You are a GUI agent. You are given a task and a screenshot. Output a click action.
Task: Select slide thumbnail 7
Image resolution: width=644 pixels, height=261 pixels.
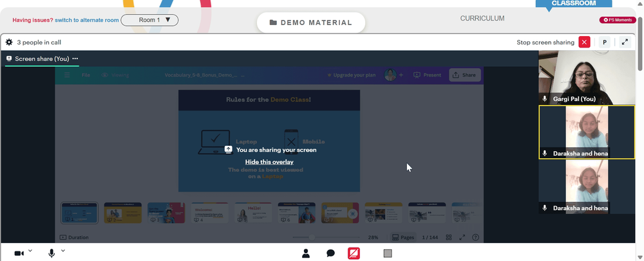(x=340, y=213)
